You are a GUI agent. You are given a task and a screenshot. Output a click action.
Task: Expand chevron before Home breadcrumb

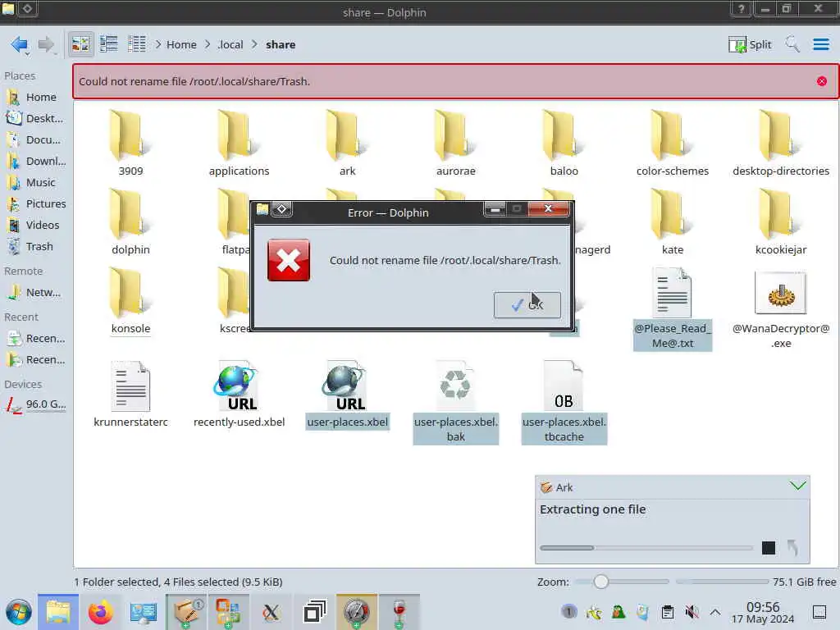(x=158, y=44)
